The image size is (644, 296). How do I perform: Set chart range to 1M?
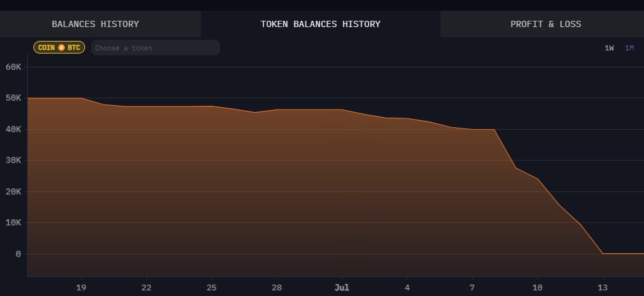point(630,48)
